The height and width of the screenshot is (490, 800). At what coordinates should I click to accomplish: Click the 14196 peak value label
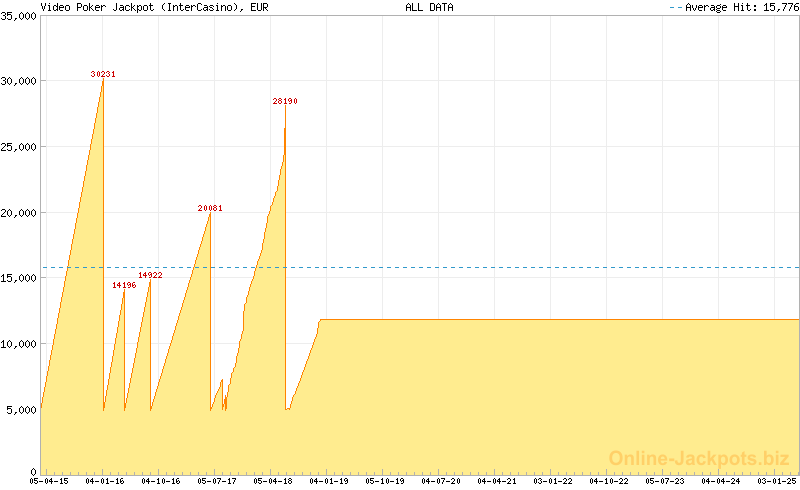click(124, 285)
